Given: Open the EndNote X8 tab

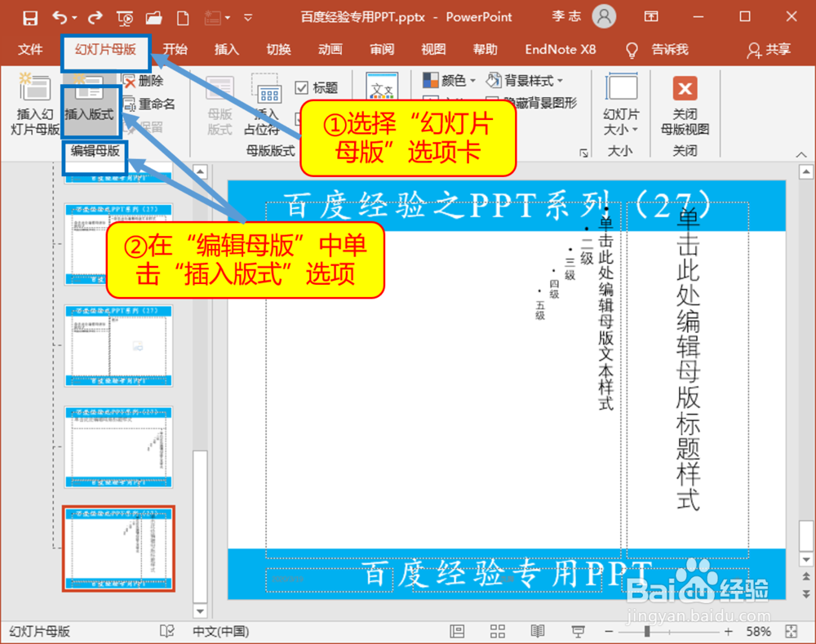Looking at the screenshot, I should tap(561, 50).
